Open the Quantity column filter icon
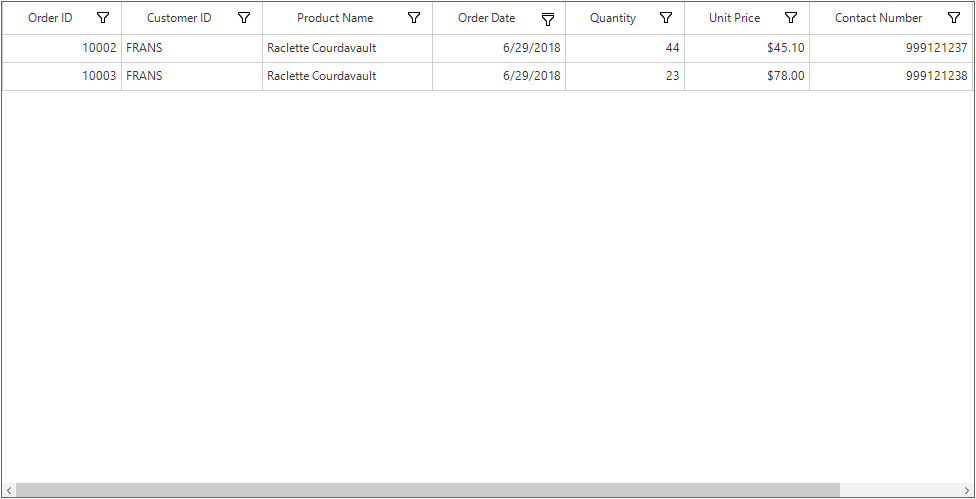This screenshot has width=976, height=499. tap(666, 18)
